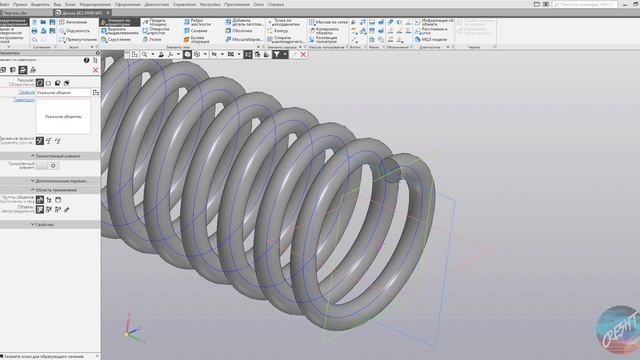Click the save icon in Системная group

click(52, 22)
